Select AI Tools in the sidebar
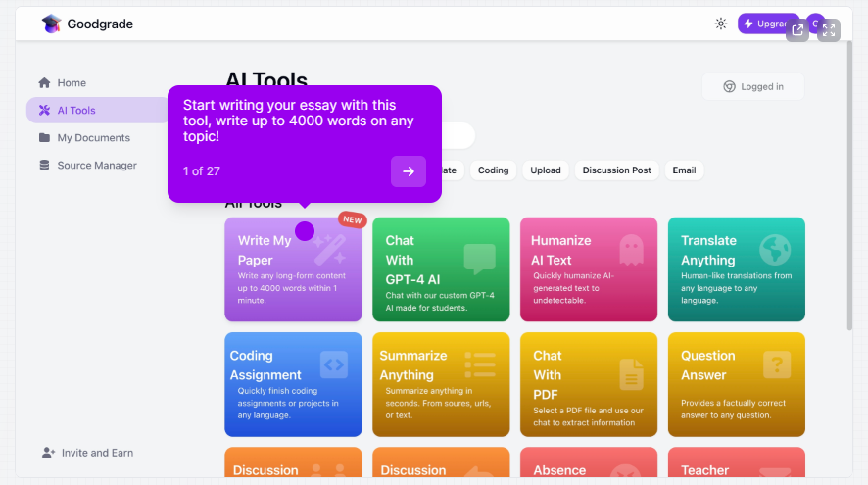The width and height of the screenshot is (868, 485). (x=75, y=111)
